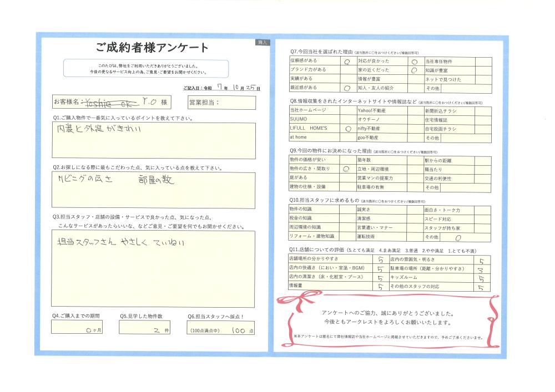The image size is (555, 392).
Task: Click the circle mark beside 親近感がある
Action: [347, 88]
